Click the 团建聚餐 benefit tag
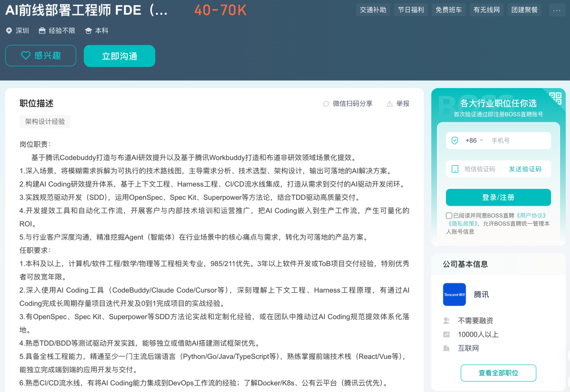The height and width of the screenshot is (392, 570). (525, 10)
